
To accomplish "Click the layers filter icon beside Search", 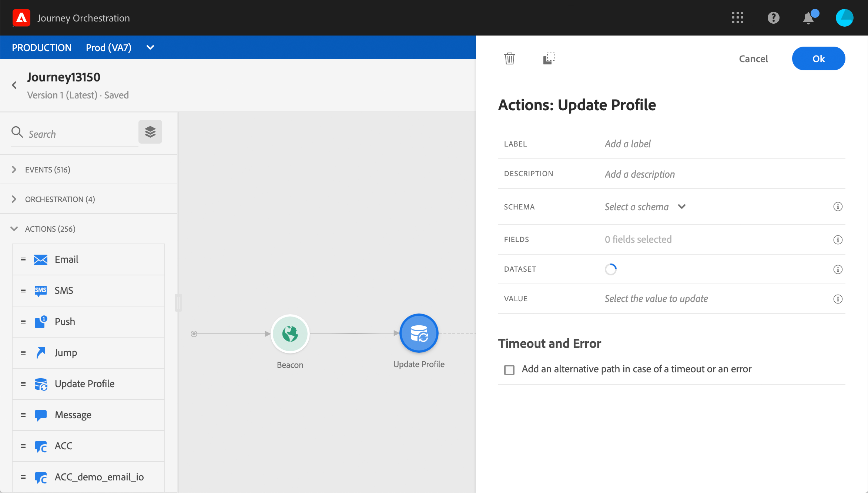I will [x=150, y=132].
